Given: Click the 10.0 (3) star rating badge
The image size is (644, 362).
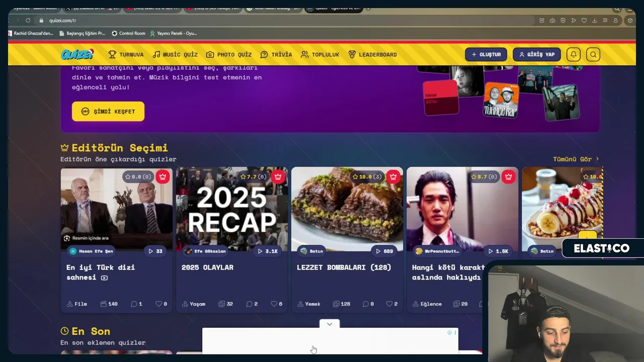Looking at the screenshot, I should coord(368,176).
